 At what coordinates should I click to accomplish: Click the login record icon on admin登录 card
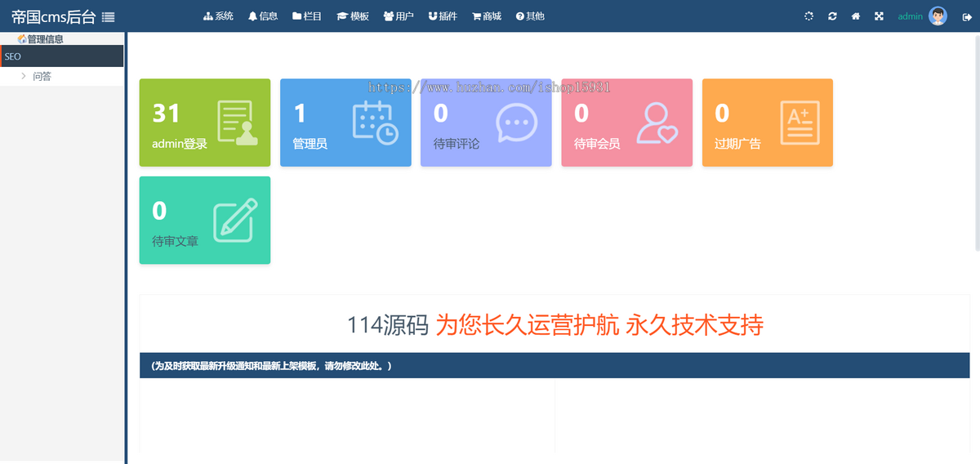point(237,123)
